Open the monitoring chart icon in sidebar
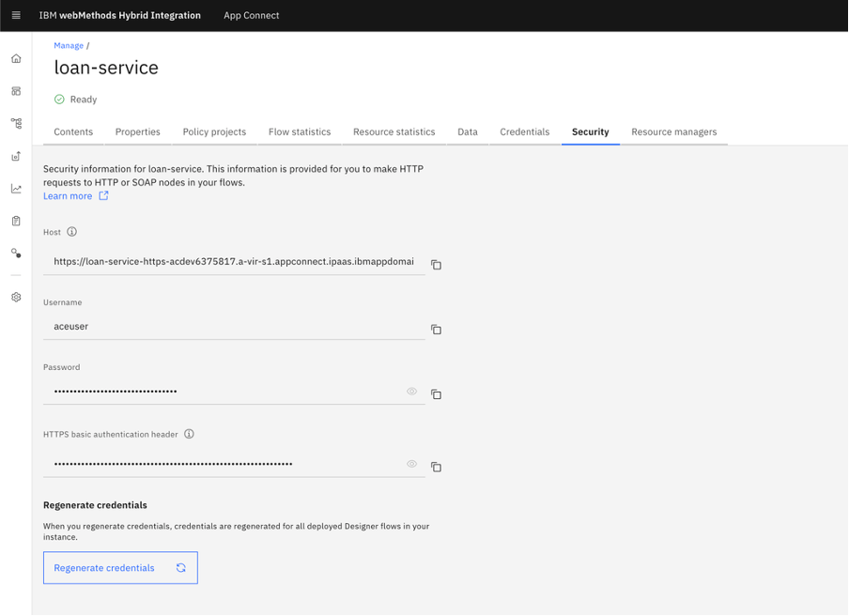The height and width of the screenshot is (616, 849). pos(15,188)
